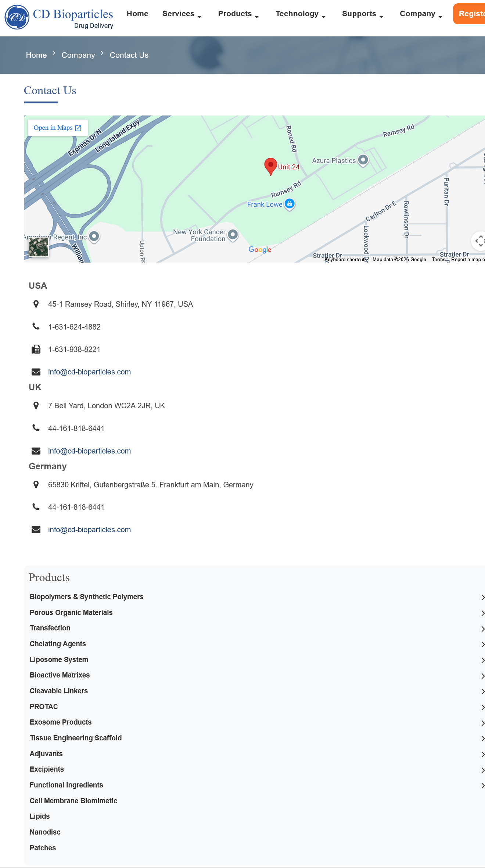Click the UK office email address
Screen dimensions: 485x868
click(x=89, y=451)
